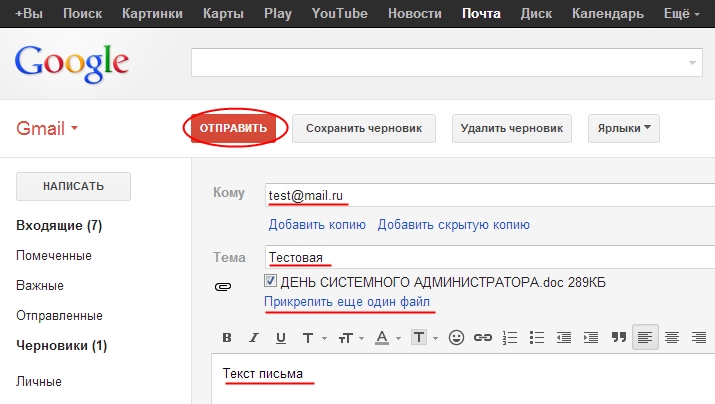The image size is (715, 404).
Task: Open Отправленные folder
Action: (59, 316)
